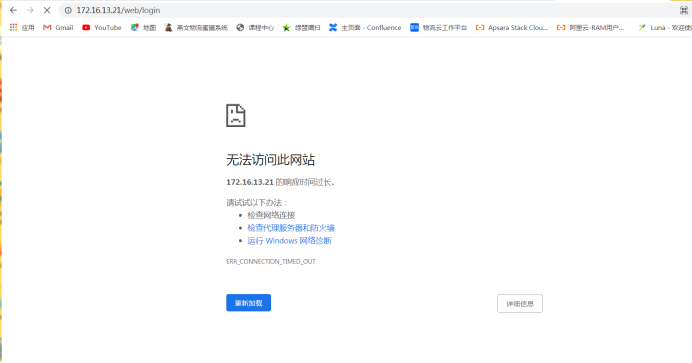Click the 检查代理服务器和防火墙 link
The image size is (692, 363).
(291, 228)
